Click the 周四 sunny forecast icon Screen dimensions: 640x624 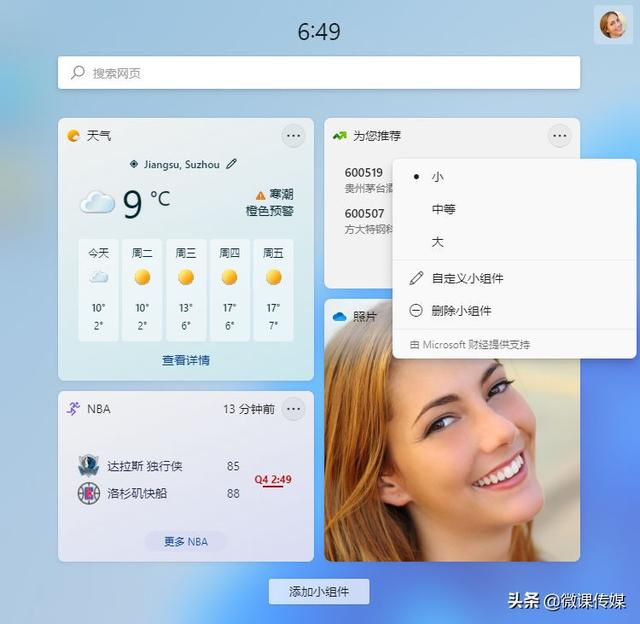229,277
